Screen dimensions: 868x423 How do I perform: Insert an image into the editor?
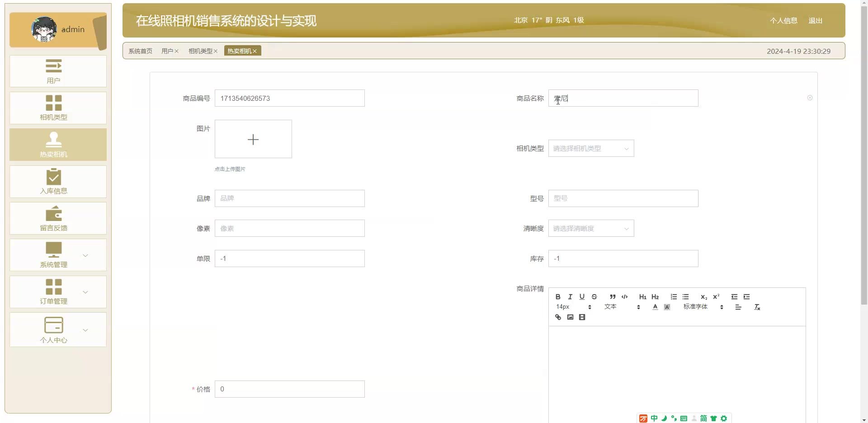pyautogui.click(x=570, y=317)
